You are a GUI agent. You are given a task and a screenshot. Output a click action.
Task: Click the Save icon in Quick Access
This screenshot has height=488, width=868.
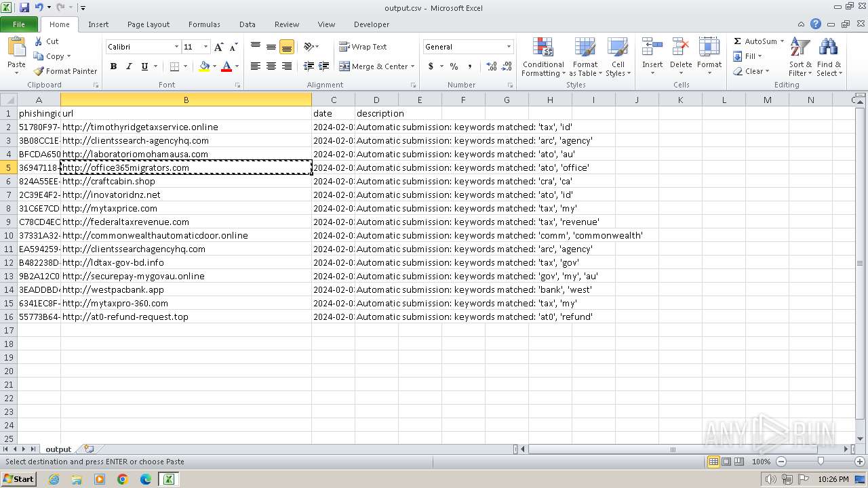pos(24,7)
